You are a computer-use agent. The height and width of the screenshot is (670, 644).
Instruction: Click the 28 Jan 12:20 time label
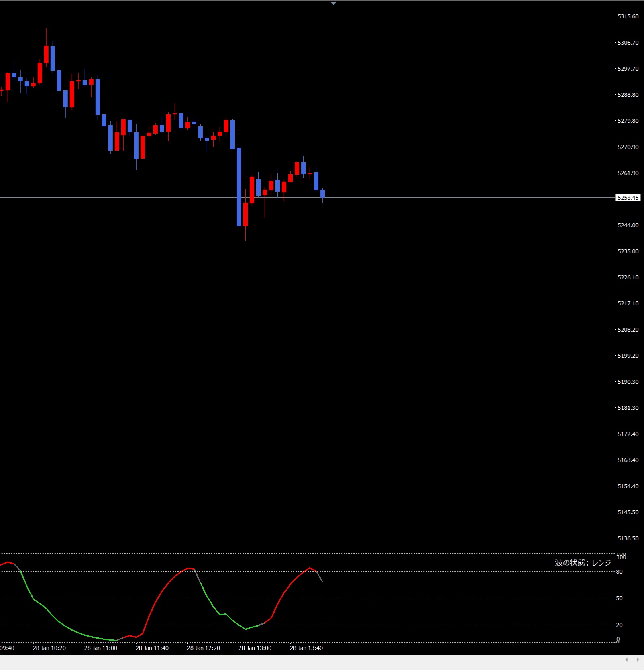[x=204, y=648]
